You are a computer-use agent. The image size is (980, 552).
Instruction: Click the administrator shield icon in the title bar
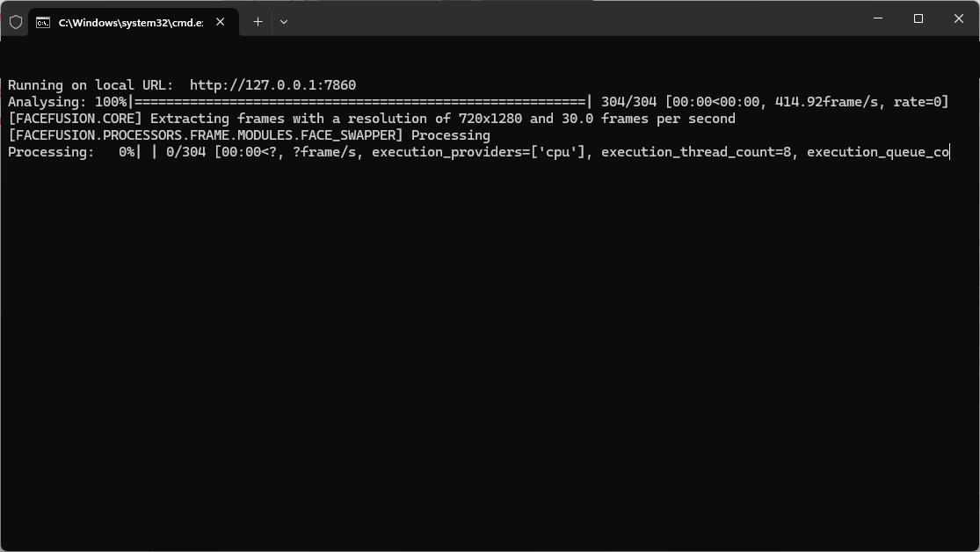tap(16, 23)
